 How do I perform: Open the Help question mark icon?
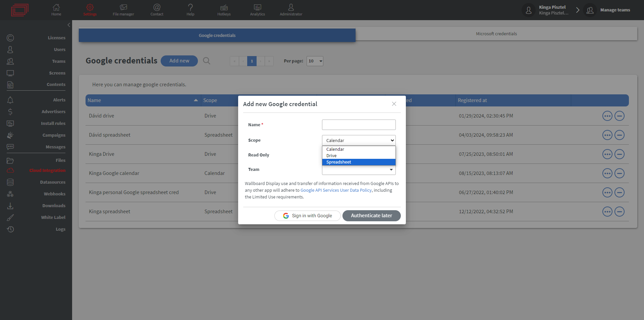click(190, 7)
